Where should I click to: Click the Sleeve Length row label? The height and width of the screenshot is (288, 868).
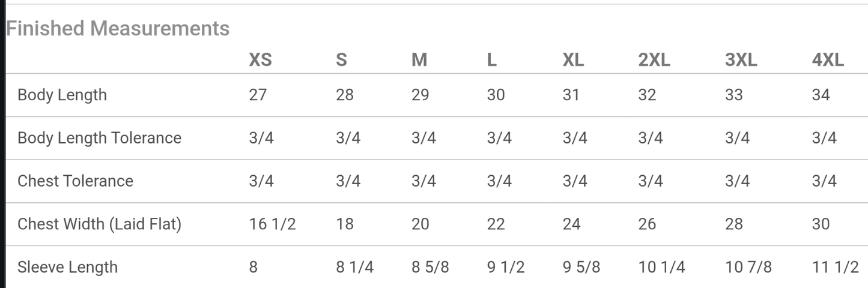point(67,267)
